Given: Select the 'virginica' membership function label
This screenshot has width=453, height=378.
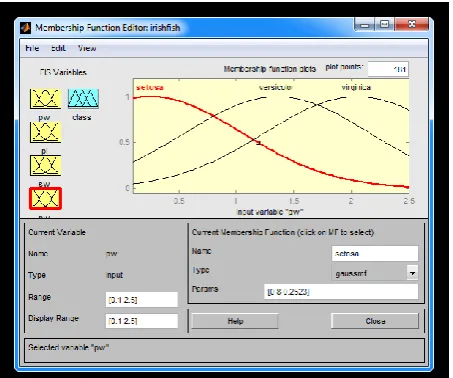Looking at the screenshot, I should click(356, 87).
